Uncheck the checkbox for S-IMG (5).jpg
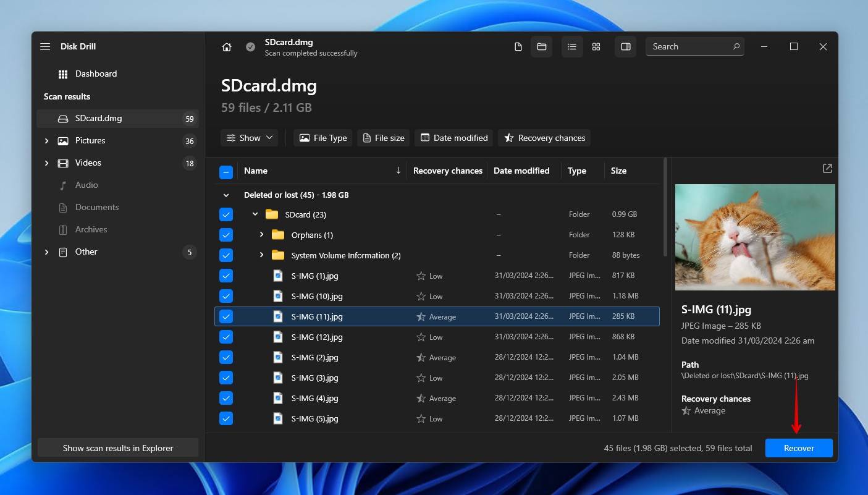Viewport: 868px width, 495px height. point(226,418)
